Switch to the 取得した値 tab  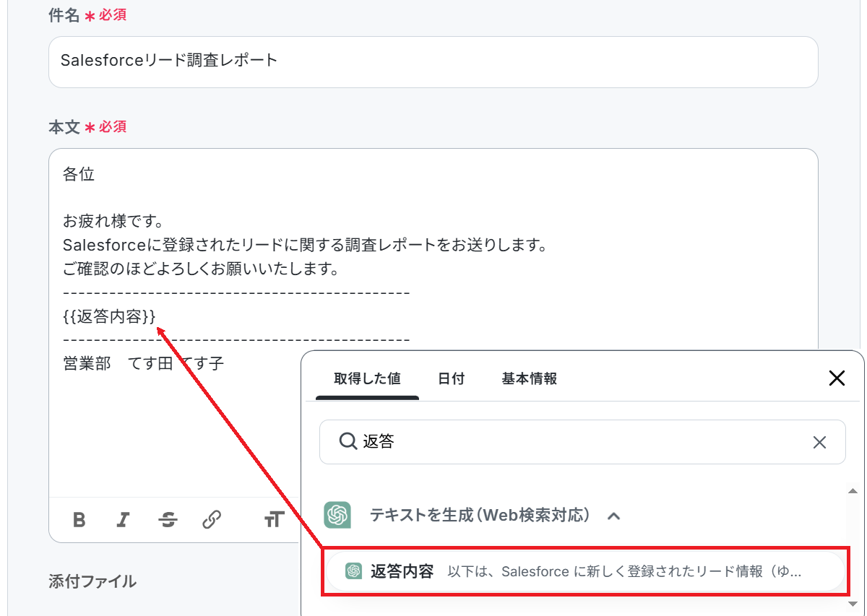coord(367,378)
